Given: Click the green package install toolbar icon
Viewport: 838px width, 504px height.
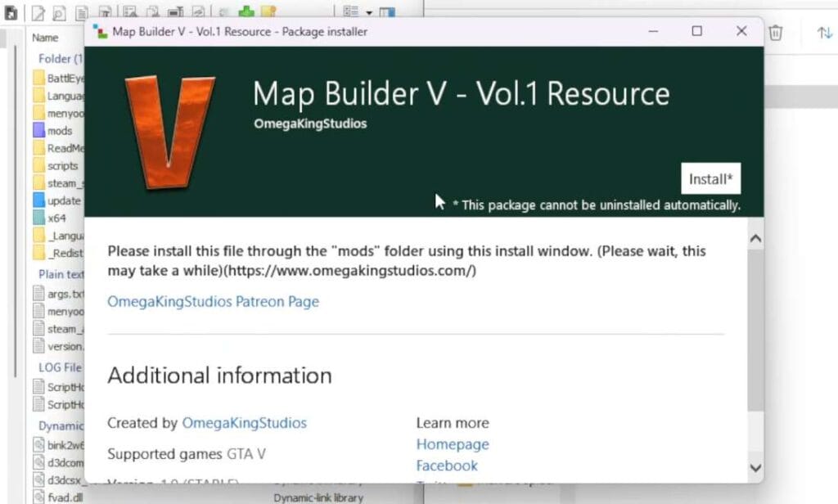Looking at the screenshot, I should click(246, 11).
